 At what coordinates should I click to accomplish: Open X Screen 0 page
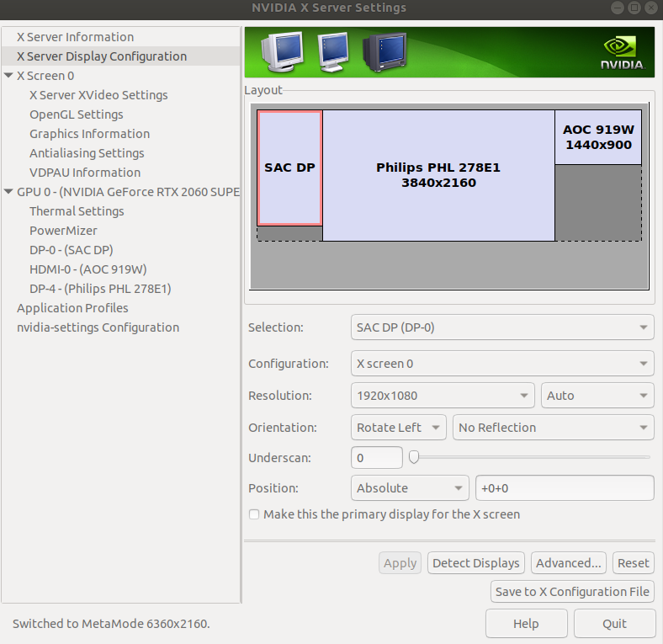tap(45, 76)
